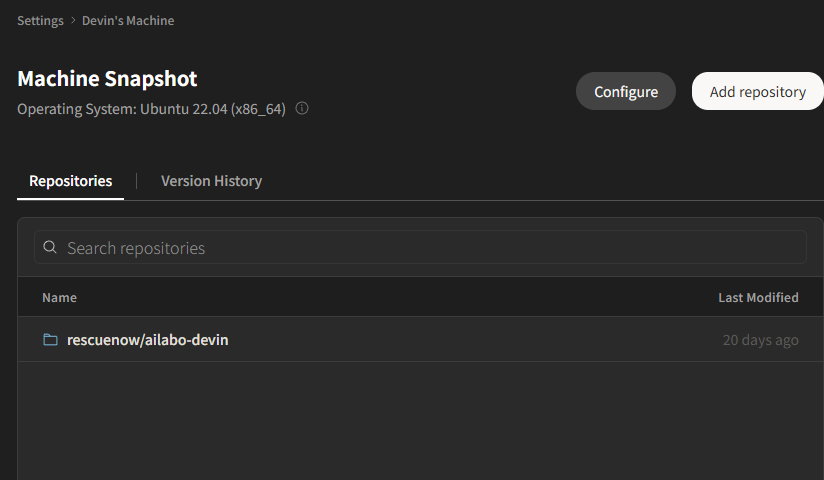824x480 pixels.
Task: Open the rescuenow/ailabo-devin repository
Action: pos(147,340)
